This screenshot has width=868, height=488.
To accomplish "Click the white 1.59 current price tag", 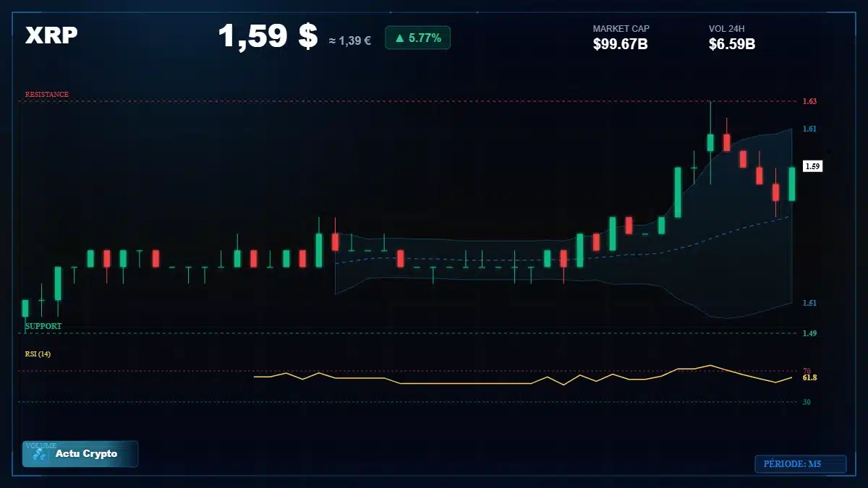I will click(x=812, y=166).
